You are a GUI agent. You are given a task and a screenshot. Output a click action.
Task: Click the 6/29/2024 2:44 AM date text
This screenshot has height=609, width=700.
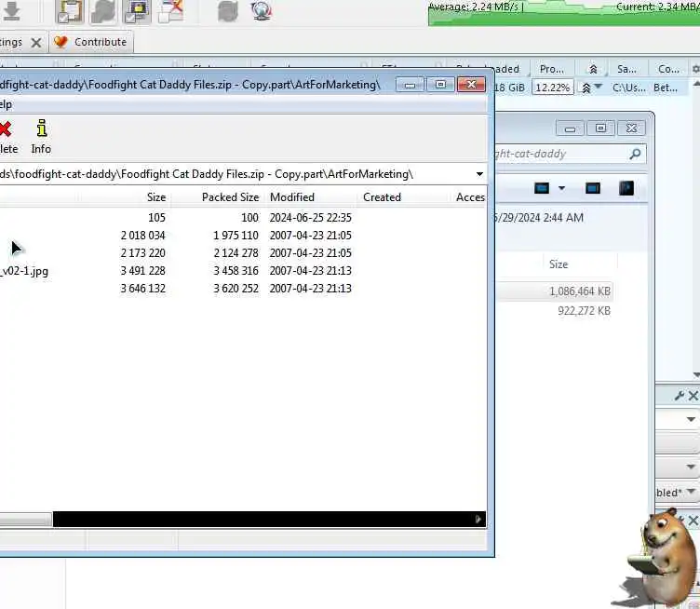pyautogui.click(x=538, y=218)
